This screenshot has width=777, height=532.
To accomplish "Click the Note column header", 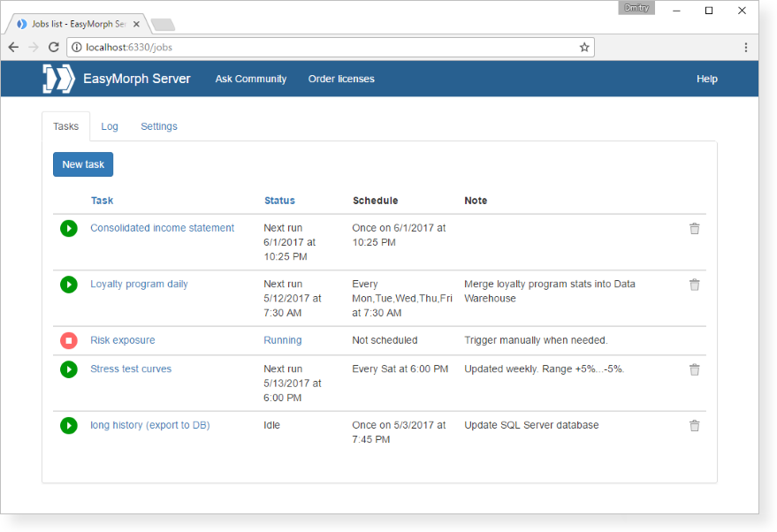I will click(476, 201).
